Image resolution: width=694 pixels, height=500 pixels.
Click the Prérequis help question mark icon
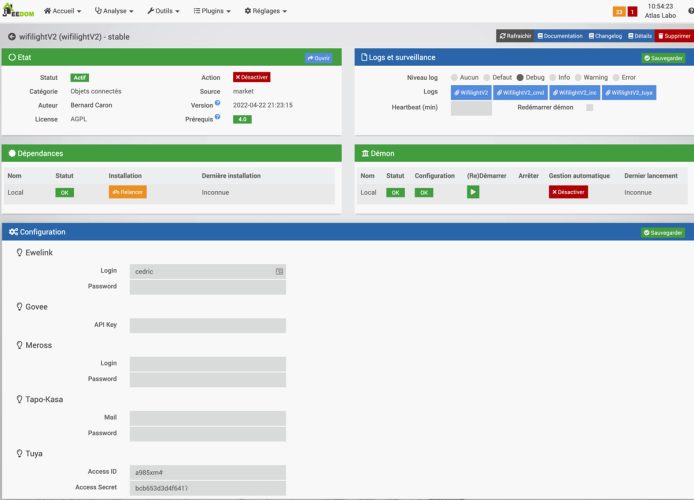pos(217,117)
